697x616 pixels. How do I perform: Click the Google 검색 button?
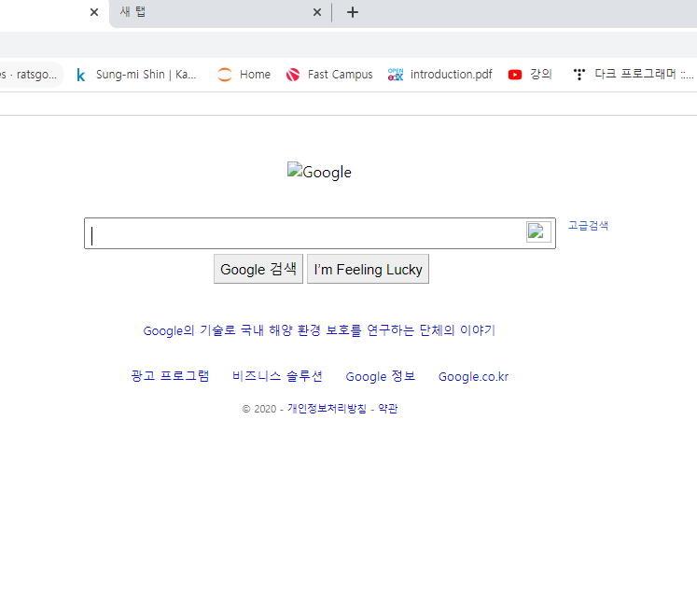tap(258, 269)
